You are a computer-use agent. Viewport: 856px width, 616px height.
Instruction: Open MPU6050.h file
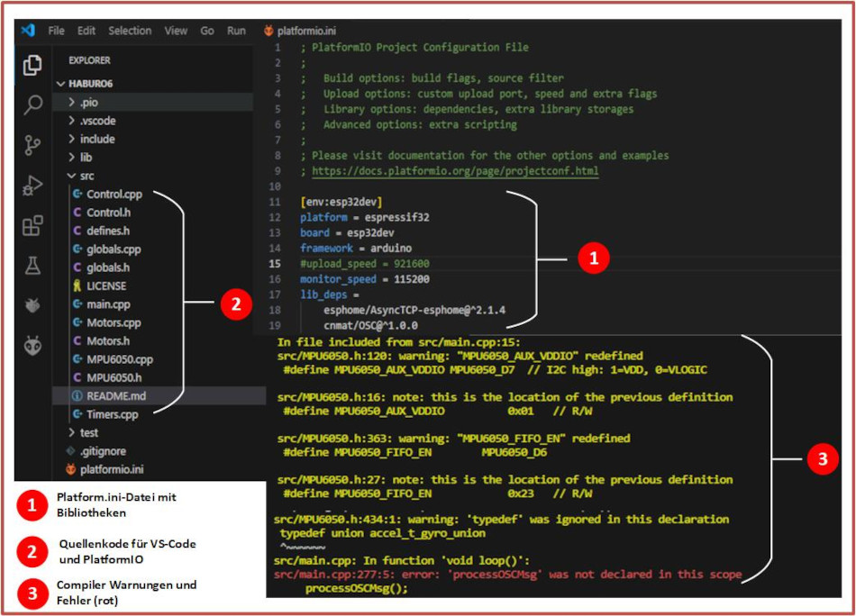(x=107, y=377)
